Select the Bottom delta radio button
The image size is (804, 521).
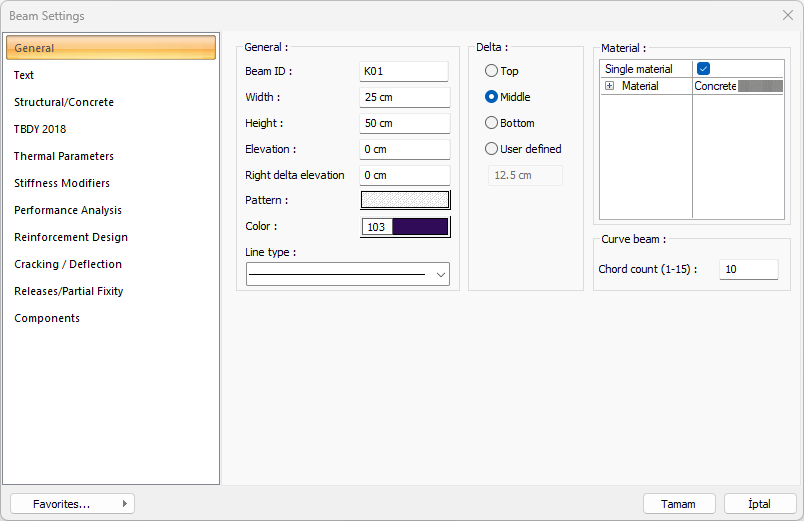coord(491,123)
